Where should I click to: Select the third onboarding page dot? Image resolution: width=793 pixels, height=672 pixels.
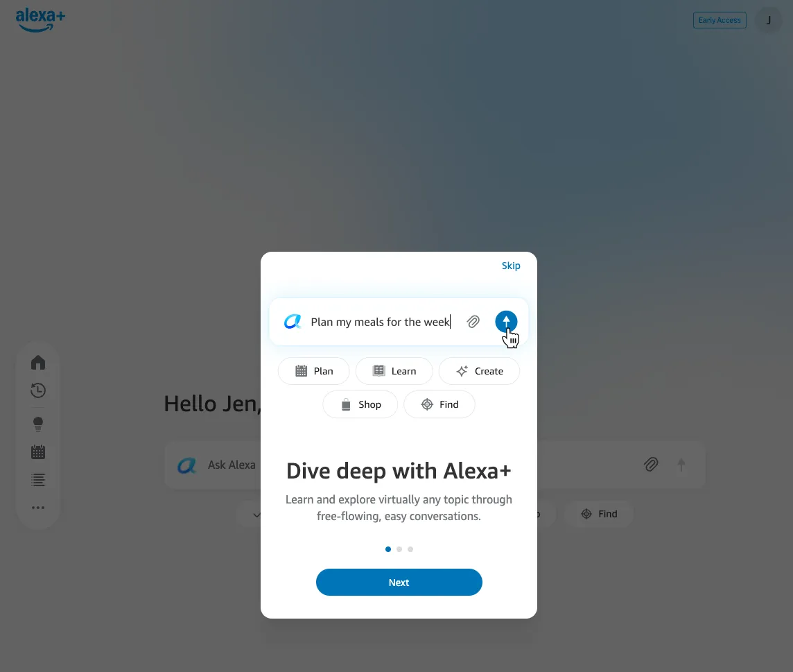point(410,549)
